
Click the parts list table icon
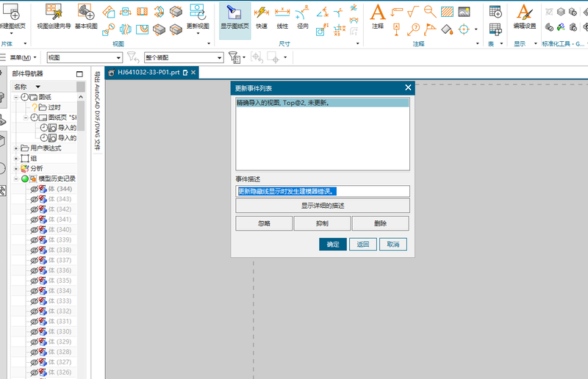(495, 29)
